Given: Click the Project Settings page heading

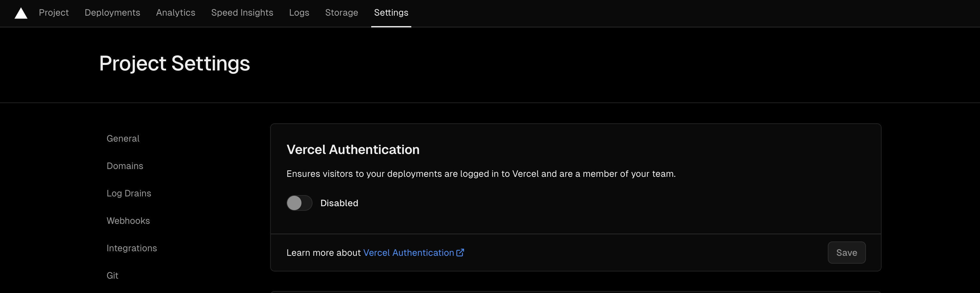Looking at the screenshot, I should coord(174,63).
